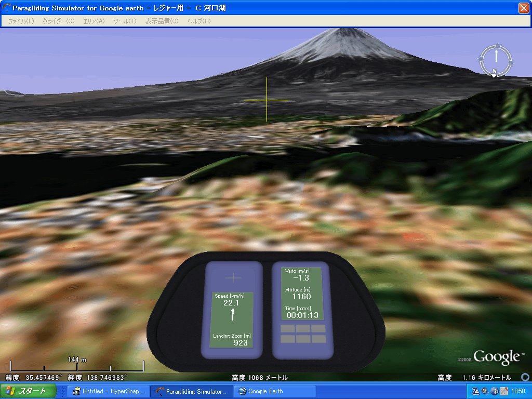The width and height of the screenshot is (532, 399).
Task: Click the blue 'a' globe tray icon
Action: click(x=495, y=391)
